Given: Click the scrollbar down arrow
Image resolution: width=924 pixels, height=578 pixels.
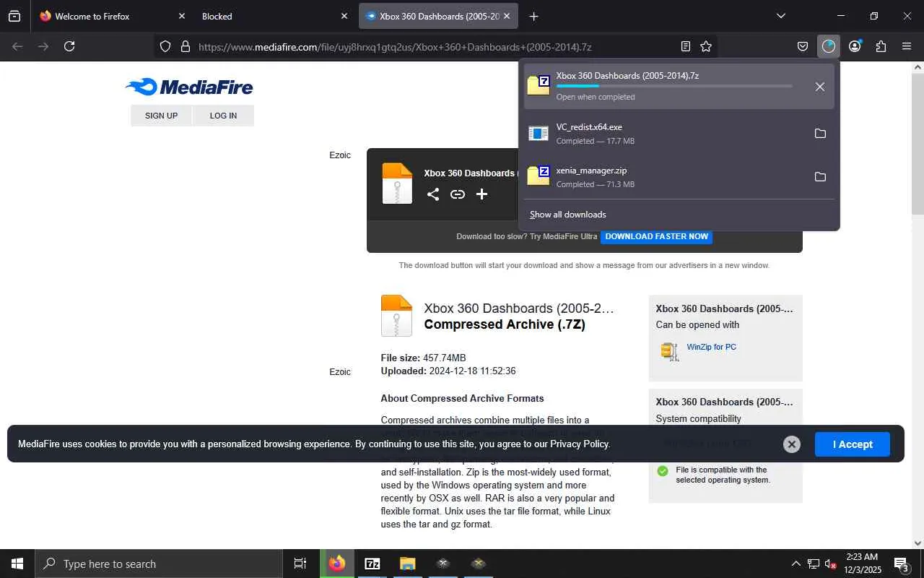Looking at the screenshot, I should 918,543.
